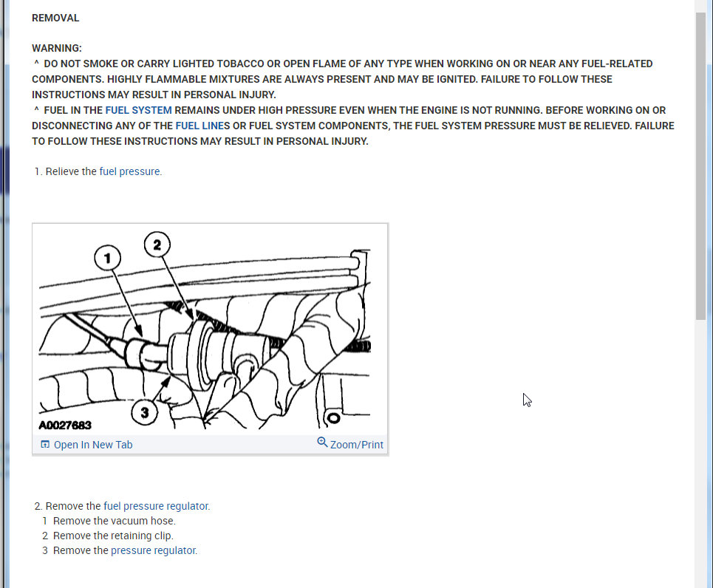Click the magnifier icon beside Zoom/Print
The height and width of the screenshot is (588, 713).
point(322,442)
